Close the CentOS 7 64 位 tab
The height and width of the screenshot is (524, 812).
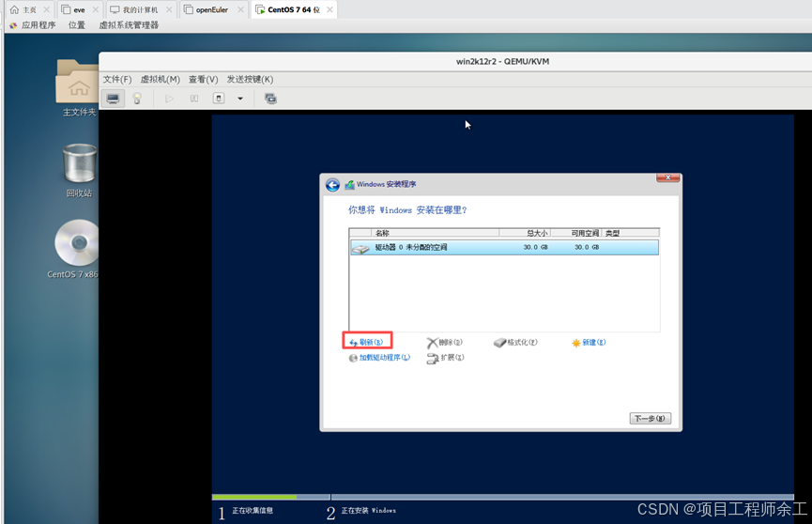pos(329,9)
